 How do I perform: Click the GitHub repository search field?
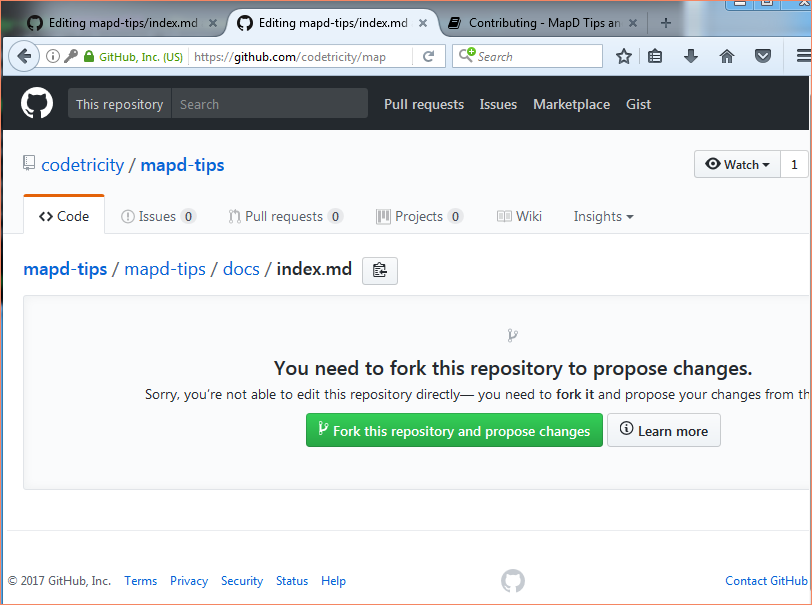tap(269, 104)
